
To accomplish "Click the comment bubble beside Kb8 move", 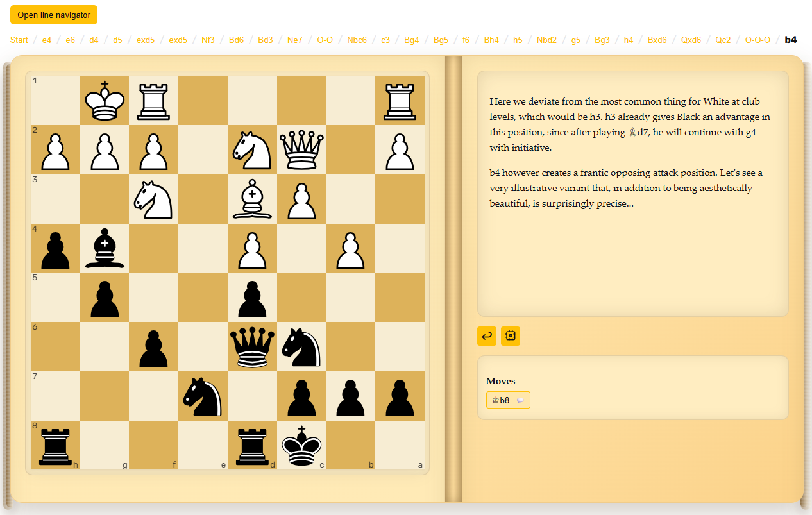I will click(x=520, y=400).
